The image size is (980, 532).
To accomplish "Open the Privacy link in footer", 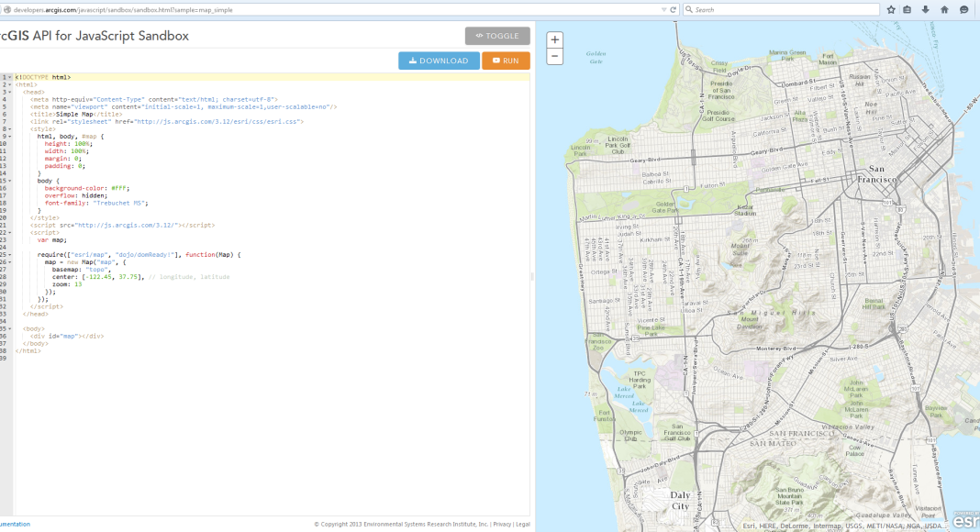I will coord(502,525).
